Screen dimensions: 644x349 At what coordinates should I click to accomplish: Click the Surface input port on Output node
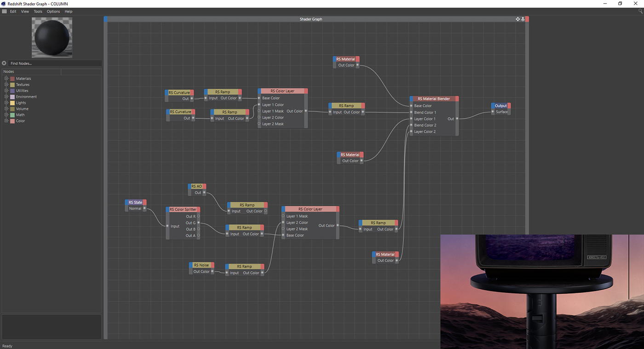click(x=493, y=112)
